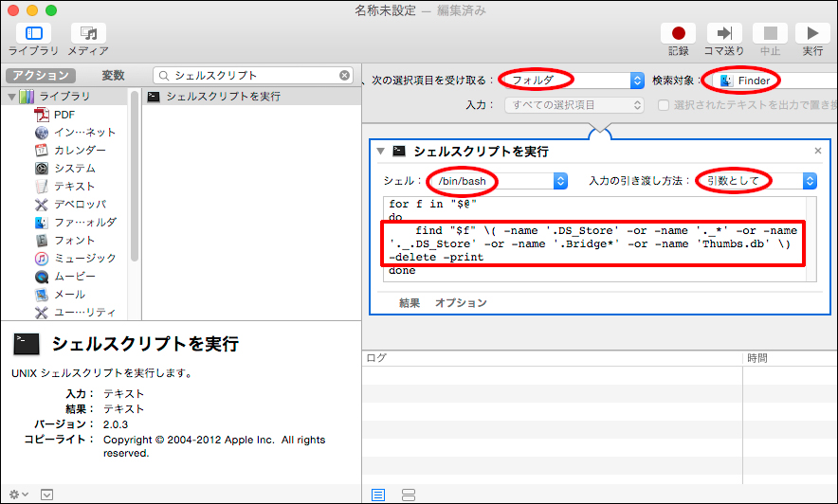This screenshot has height=504, width=838.
Task: Select the ミュージック library category
Action: tap(75, 259)
